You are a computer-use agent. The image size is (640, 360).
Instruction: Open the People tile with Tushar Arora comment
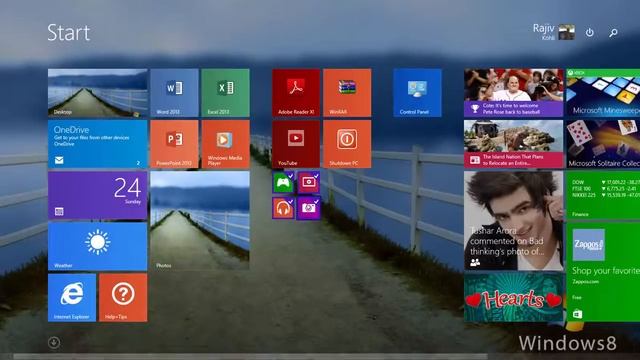click(x=513, y=221)
